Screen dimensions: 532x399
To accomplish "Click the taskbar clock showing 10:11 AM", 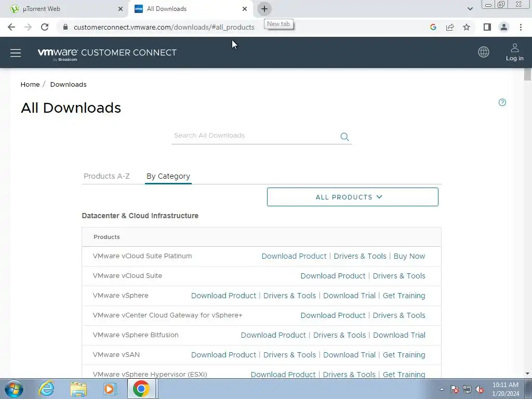I will tap(505, 389).
